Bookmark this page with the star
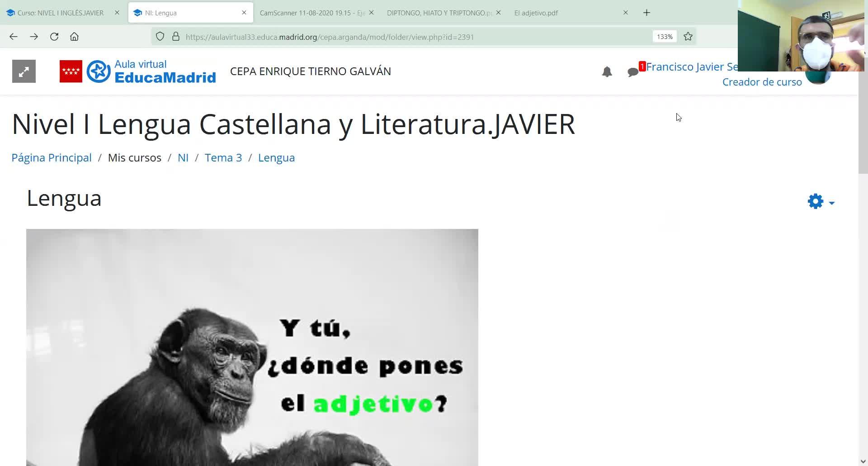868x466 pixels. coord(688,37)
